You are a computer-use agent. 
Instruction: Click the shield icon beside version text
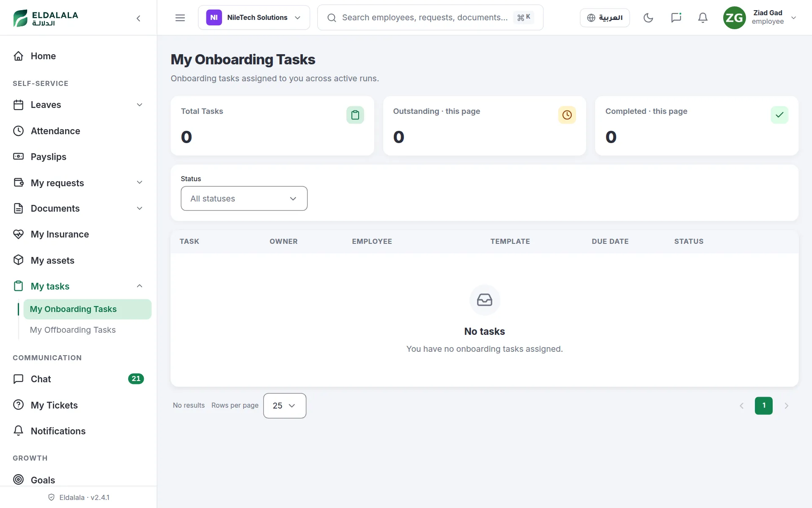52,497
